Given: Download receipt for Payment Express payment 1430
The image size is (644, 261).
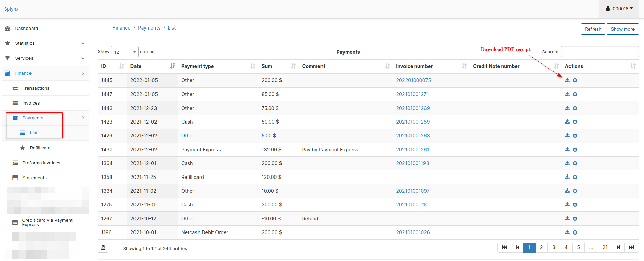Looking at the screenshot, I should click(x=567, y=150).
